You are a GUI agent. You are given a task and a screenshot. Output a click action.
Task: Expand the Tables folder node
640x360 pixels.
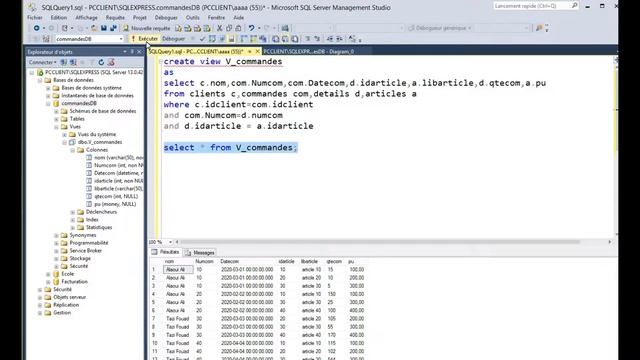click(x=56, y=119)
